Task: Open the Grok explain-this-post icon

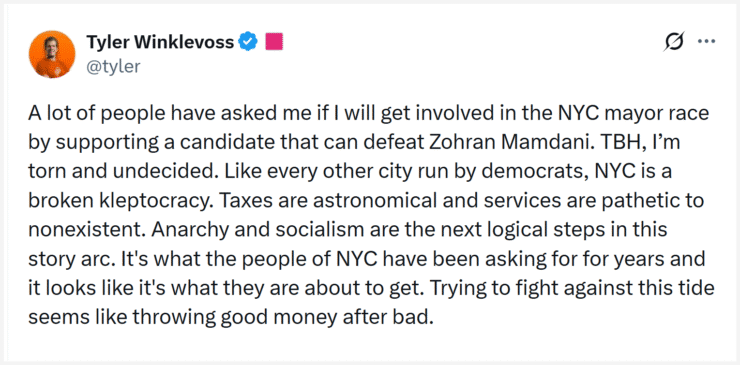Action: click(673, 42)
